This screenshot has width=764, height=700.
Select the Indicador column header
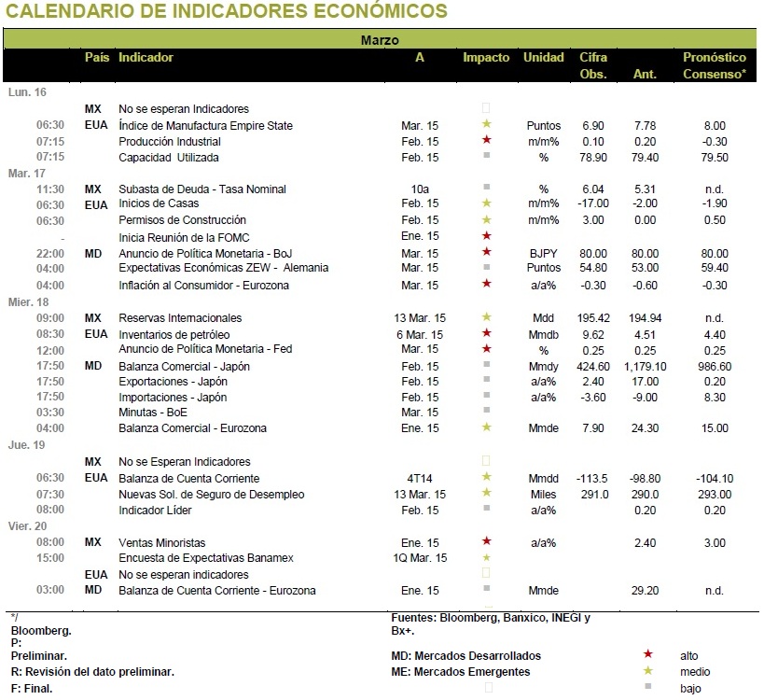146,58
